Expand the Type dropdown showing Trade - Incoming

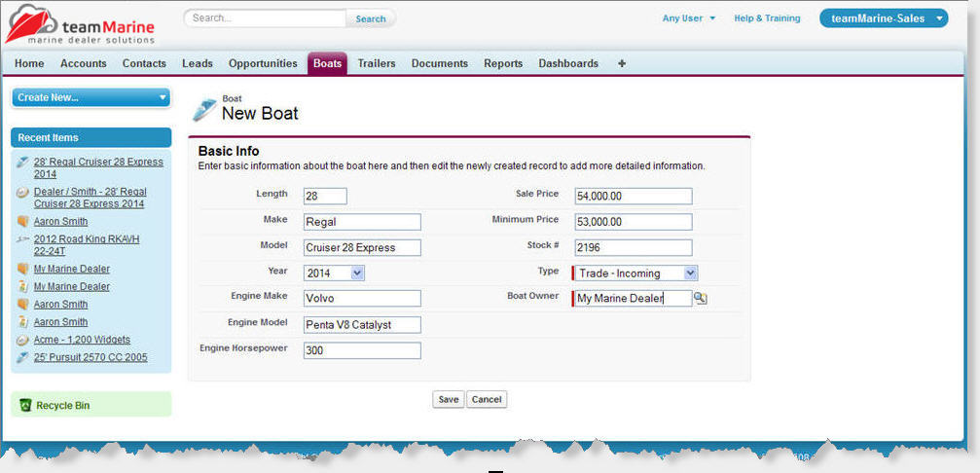[x=635, y=273]
